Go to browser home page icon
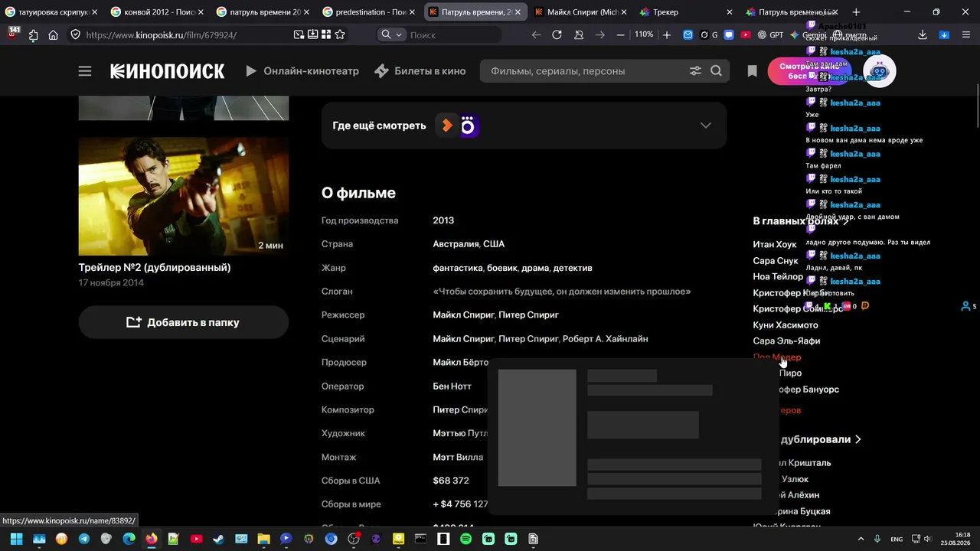Image resolution: width=980 pixels, height=551 pixels. [x=54, y=35]
